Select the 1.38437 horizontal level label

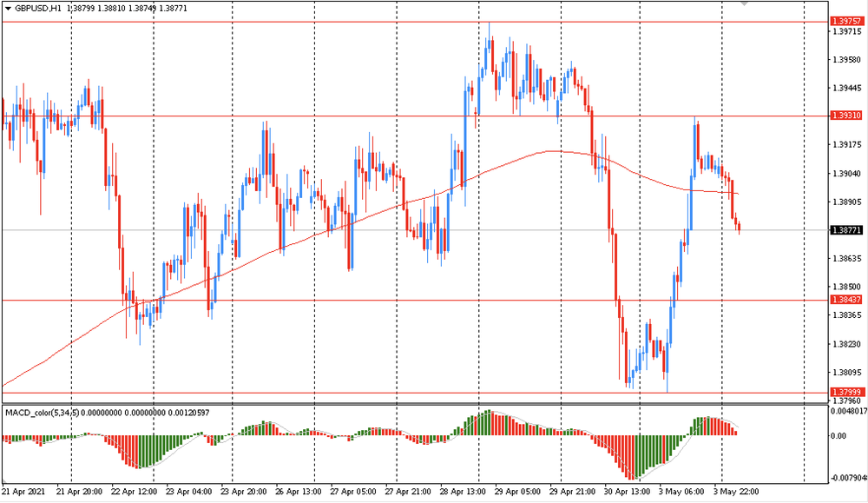coord(846,300)
